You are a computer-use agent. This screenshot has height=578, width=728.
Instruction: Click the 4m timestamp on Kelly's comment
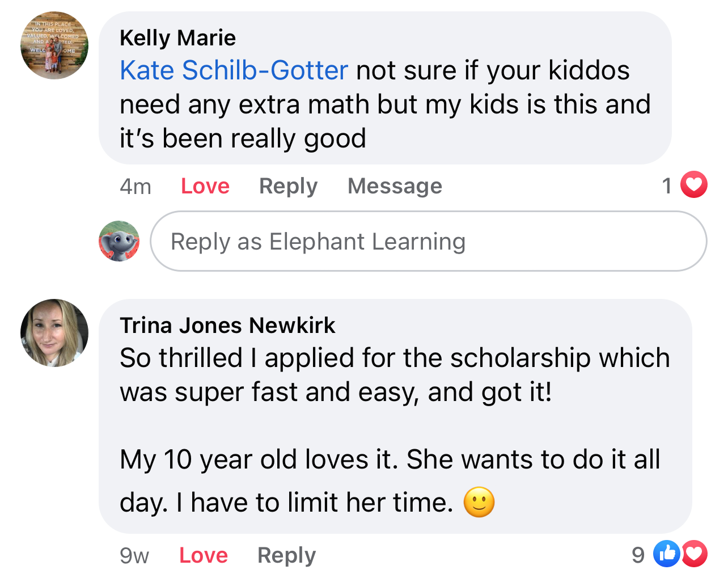coord(136,186)
